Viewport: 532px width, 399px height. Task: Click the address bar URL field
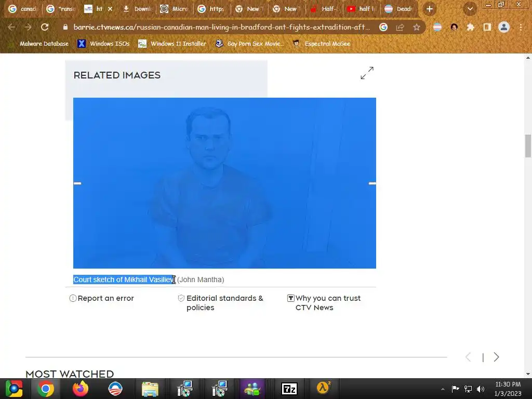(x=221, y=27)
